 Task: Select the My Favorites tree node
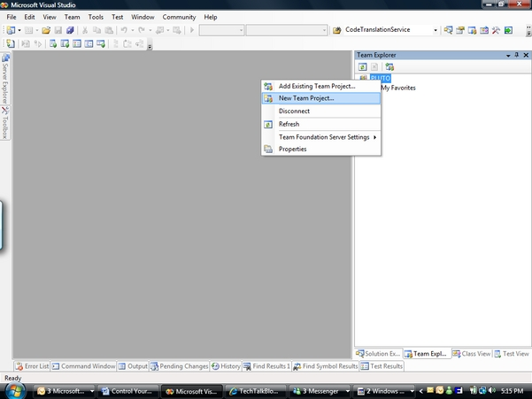[398, 88]
